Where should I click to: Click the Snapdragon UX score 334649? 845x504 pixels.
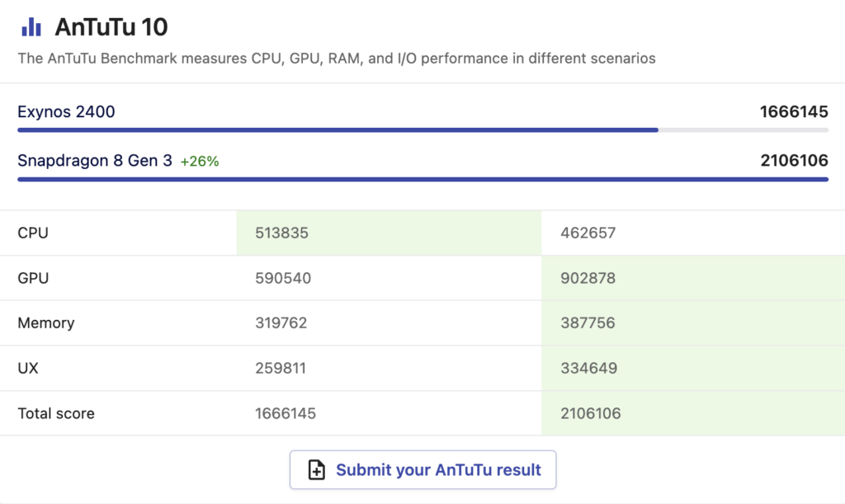(x=588, y=368)
